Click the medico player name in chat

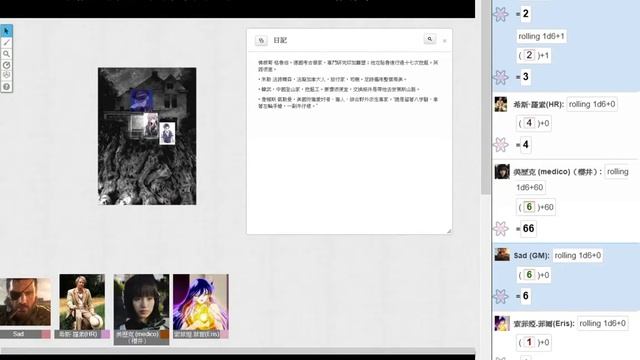pos(558,172)
